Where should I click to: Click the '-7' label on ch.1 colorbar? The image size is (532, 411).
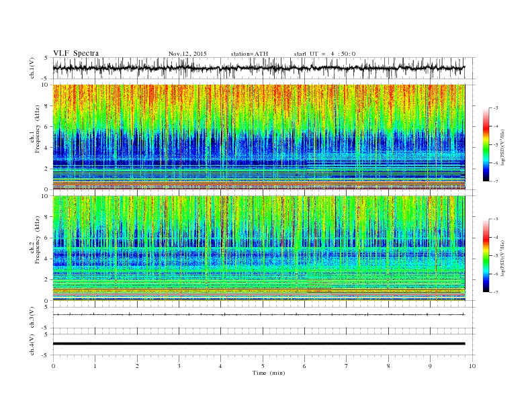point(496,181)
